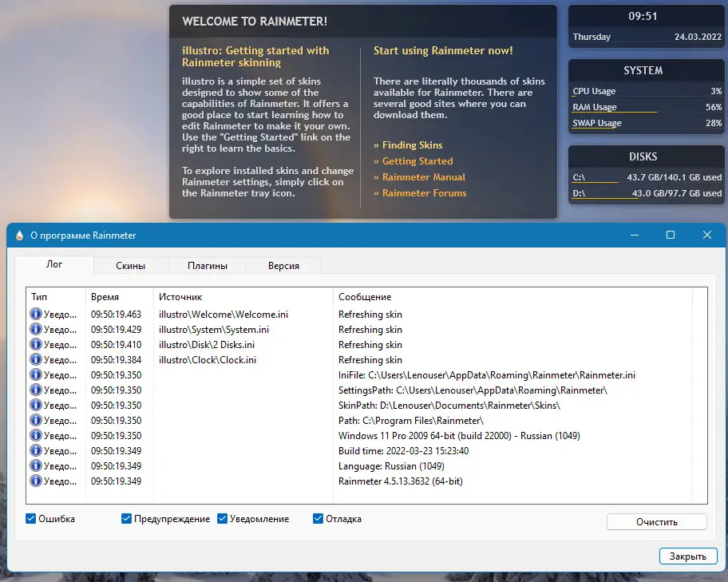The width and height of the screenshot is (728, 582).
Task: Sort log by Сообщение column header
Action: point(512,297)
